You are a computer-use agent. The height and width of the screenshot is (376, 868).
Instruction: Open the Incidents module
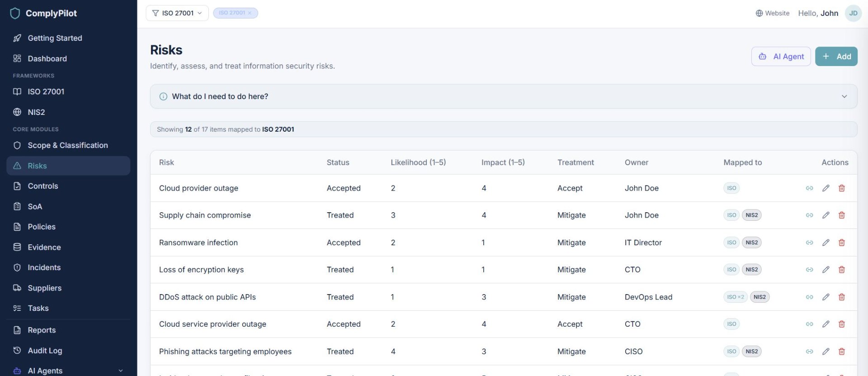[68, 267]
